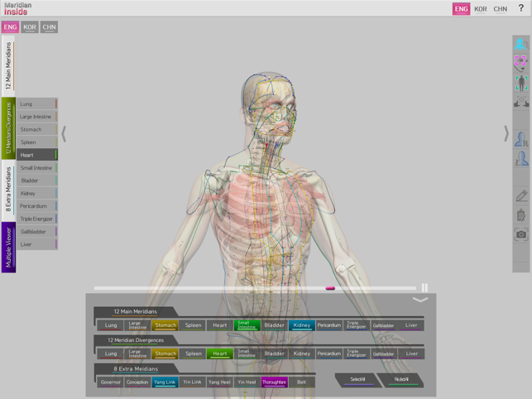Click the pink handle on the playback slider
This screenshot has height=399, width=532.
(x=330, y=288)
